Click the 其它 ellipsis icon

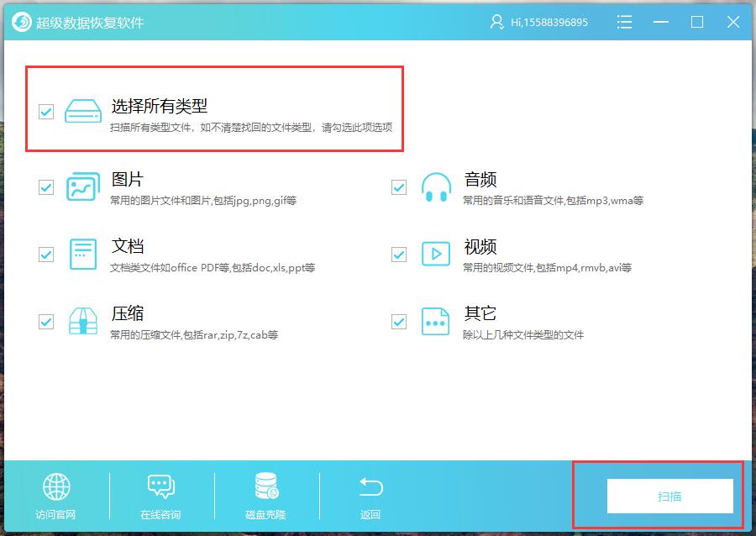pyautogui.click(x=435, y=321)
